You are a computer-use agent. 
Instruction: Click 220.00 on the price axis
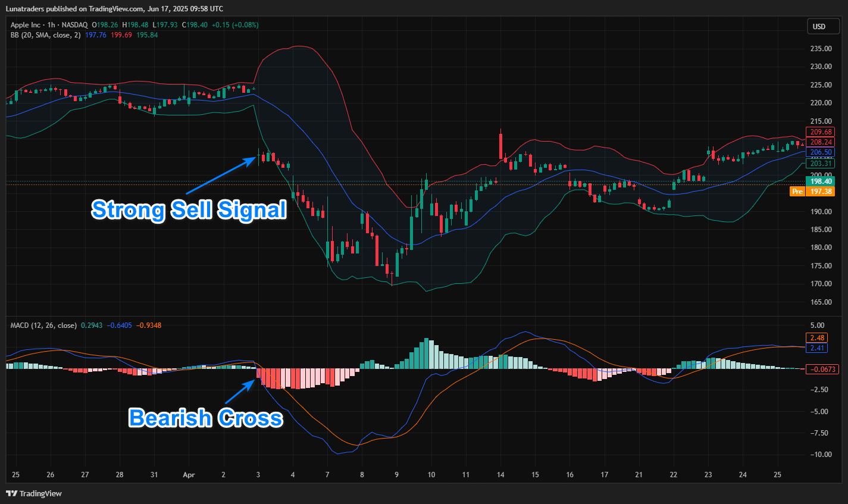click(821, 103)
